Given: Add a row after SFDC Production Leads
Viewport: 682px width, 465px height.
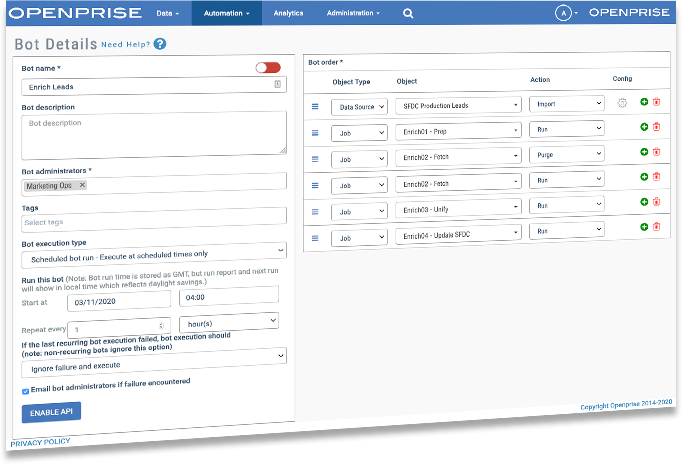Looking at the screenshot, I should click(644, 102).
